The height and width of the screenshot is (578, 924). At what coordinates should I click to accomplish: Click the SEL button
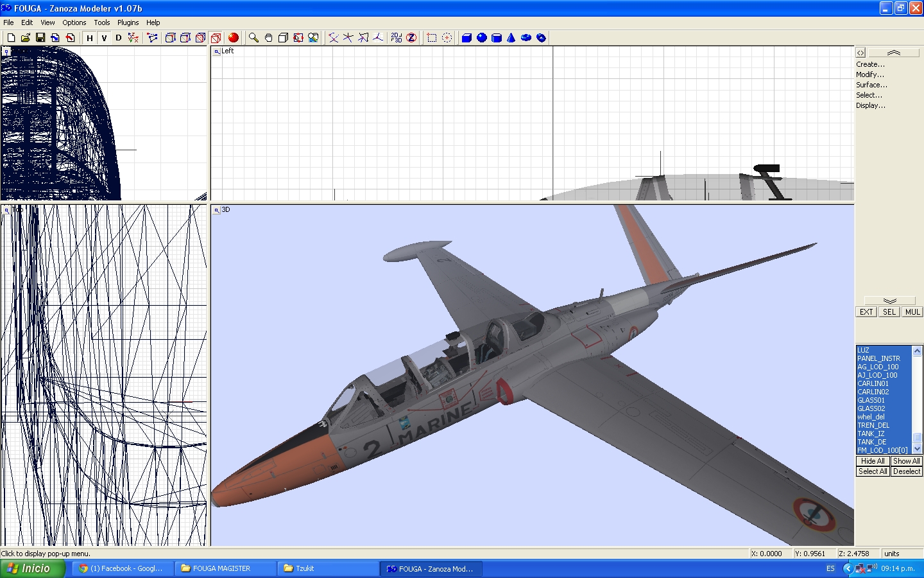(x=889, y=312)
